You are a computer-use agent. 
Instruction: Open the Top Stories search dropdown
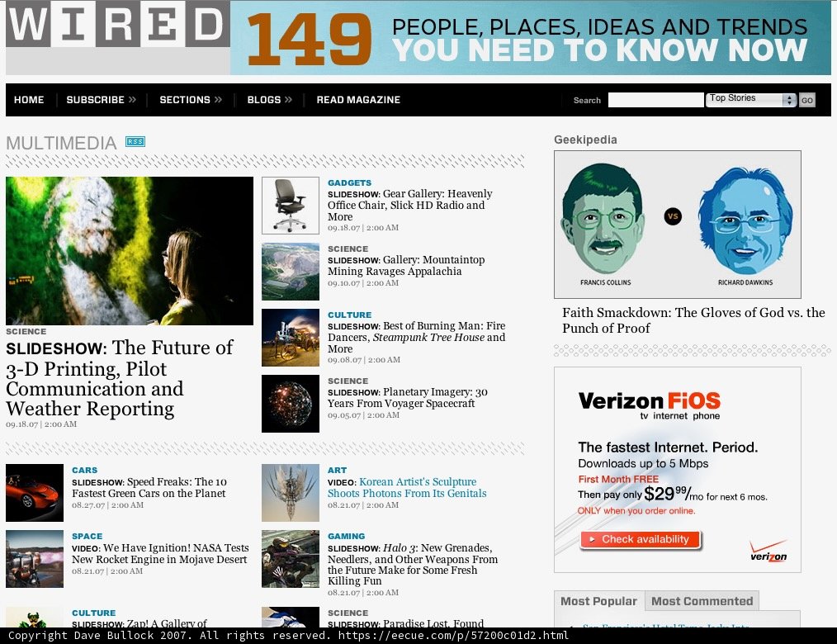tap(751, 100)
